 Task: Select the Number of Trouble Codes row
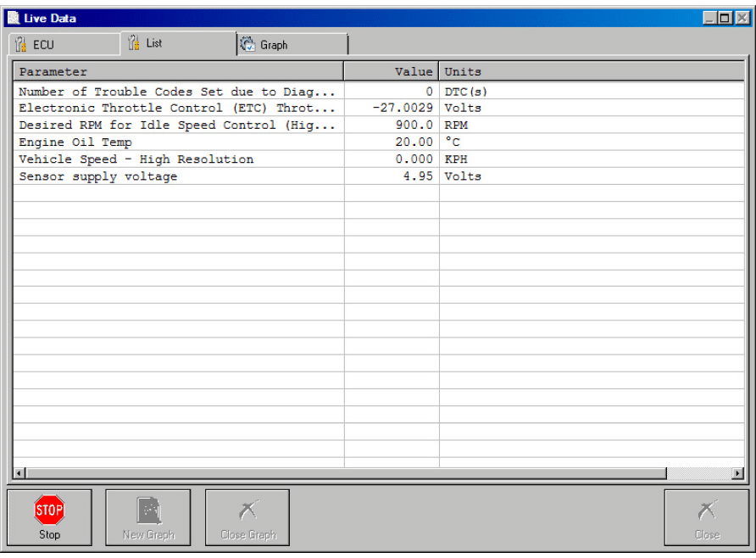tap(176, 92)
